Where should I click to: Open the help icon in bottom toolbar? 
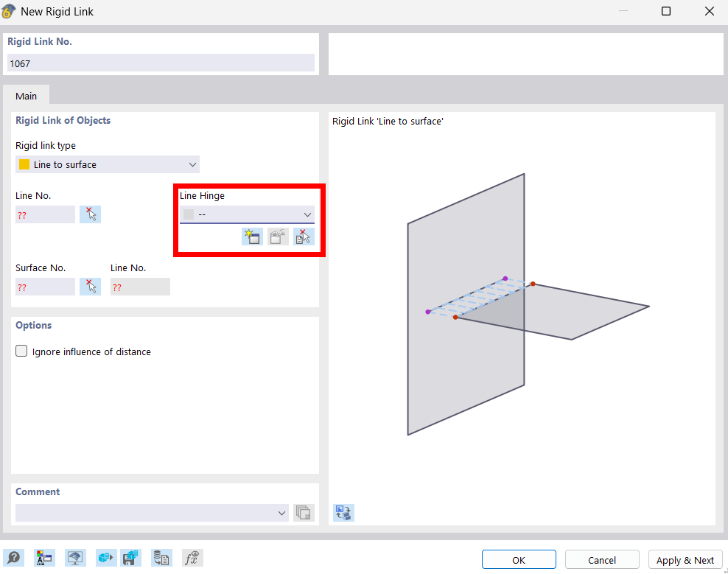[13, 559]
